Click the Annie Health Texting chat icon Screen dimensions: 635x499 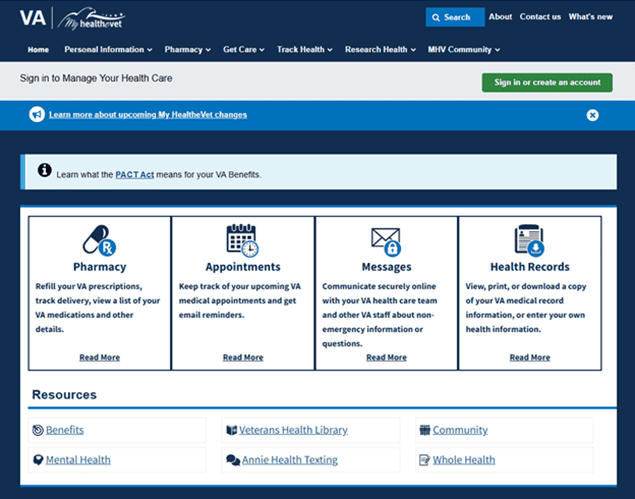(x=233, y=460)
